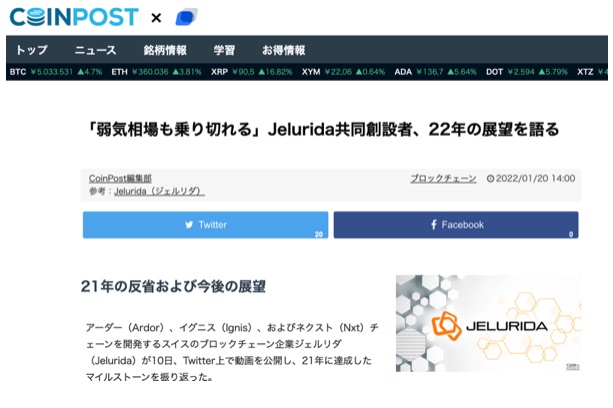Open the トップ menu item

32,50
